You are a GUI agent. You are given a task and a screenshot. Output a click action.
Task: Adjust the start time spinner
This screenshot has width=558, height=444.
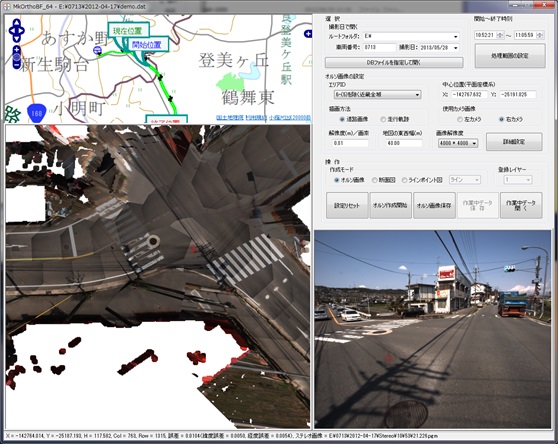pyautogui.click(x=500, y=35)
